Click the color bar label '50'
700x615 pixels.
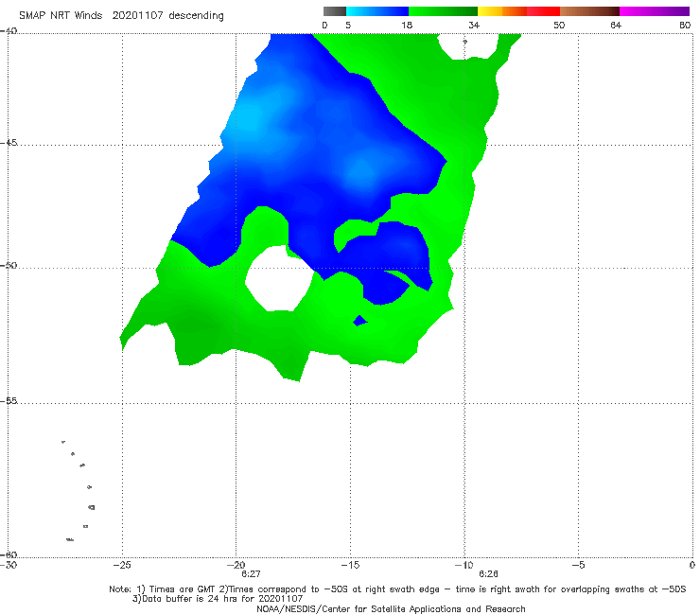559,26
